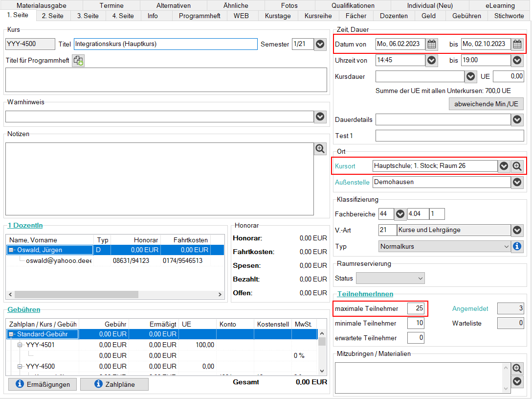Open the Warnhinweis dropdown
The height and width of the screenshot is (399, 532).
click(x=320, y=117)
